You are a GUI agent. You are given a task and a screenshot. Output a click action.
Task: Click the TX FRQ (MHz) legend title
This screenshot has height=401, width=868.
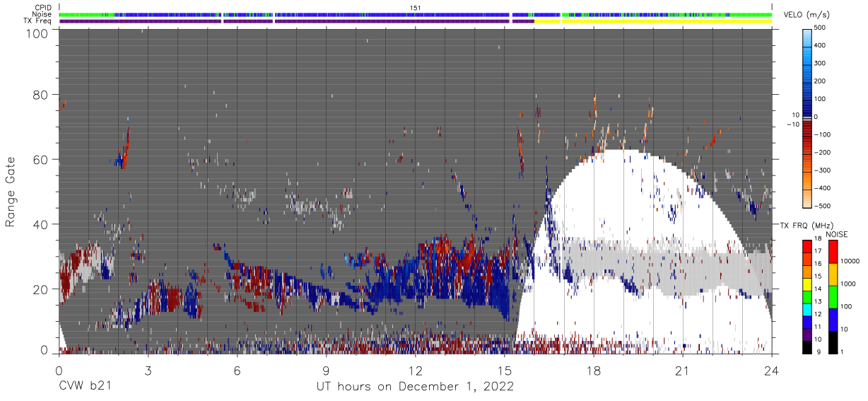806,225
